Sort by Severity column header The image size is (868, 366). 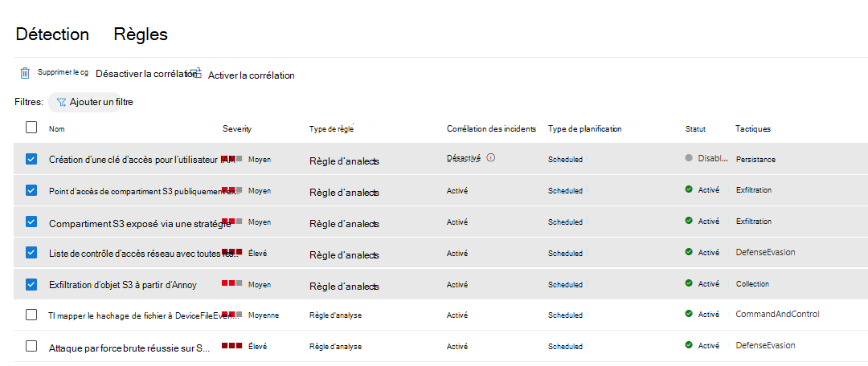237,128
